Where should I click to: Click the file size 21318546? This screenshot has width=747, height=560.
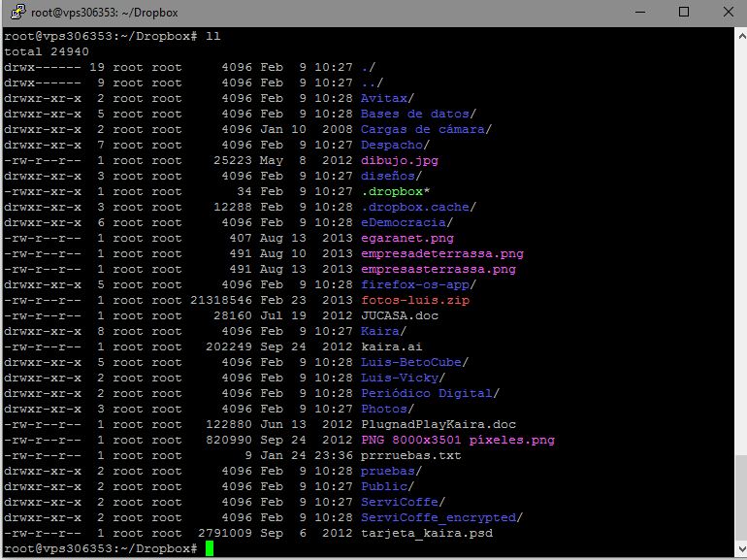tap(221, 300)
